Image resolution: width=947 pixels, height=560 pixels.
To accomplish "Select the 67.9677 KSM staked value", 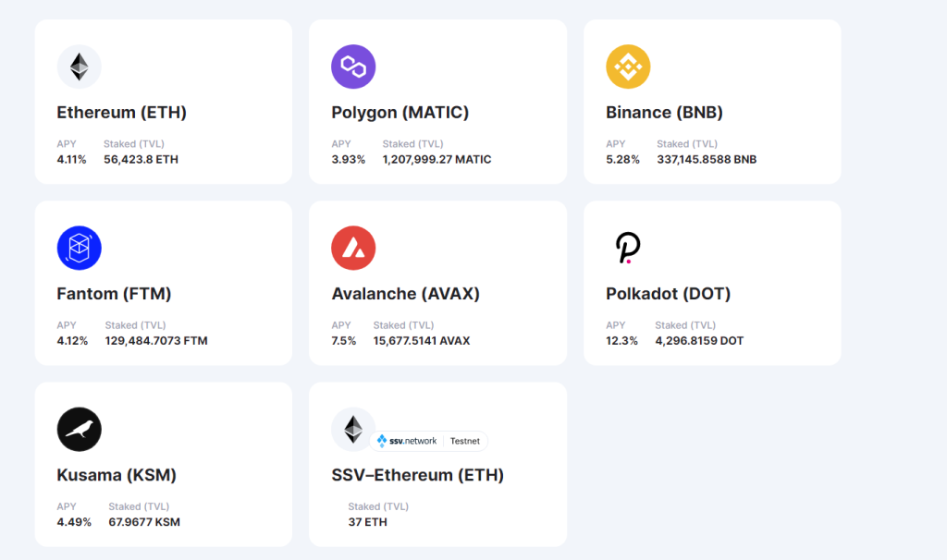I will (144, 522).
